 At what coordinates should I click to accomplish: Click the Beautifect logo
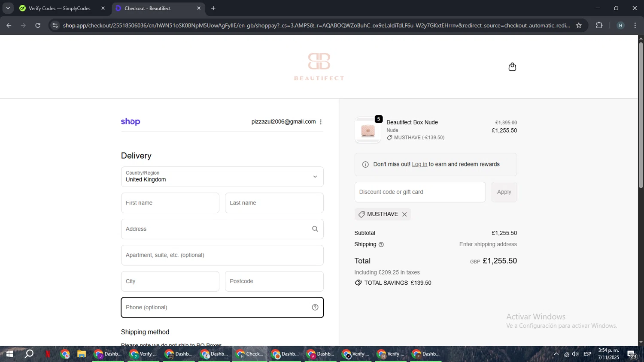tap(319, 66)
